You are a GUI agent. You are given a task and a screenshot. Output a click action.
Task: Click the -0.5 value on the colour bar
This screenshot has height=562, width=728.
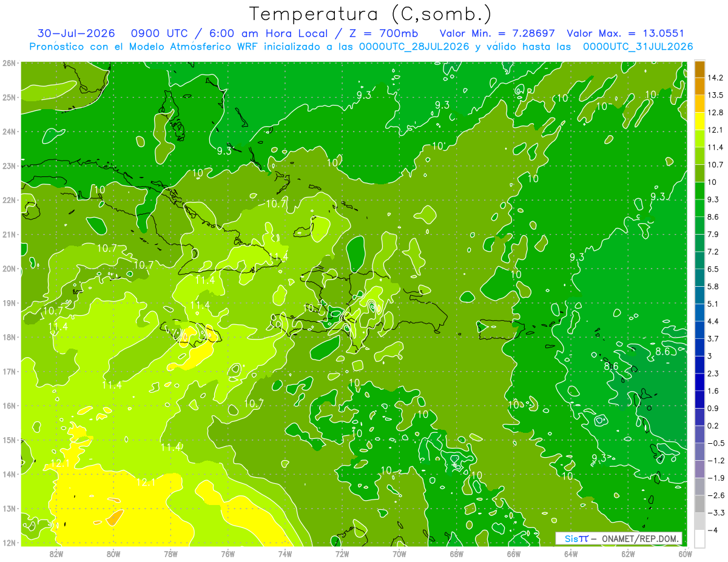715,443
